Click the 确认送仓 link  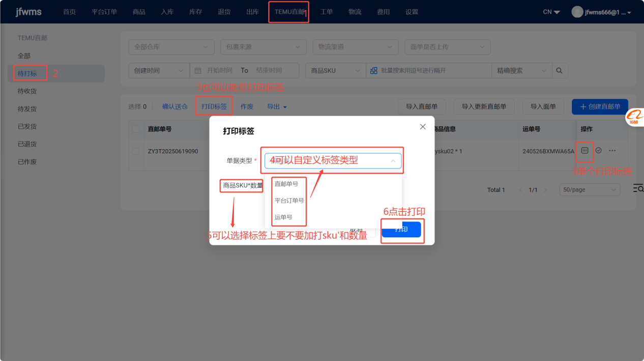point(175,107)
